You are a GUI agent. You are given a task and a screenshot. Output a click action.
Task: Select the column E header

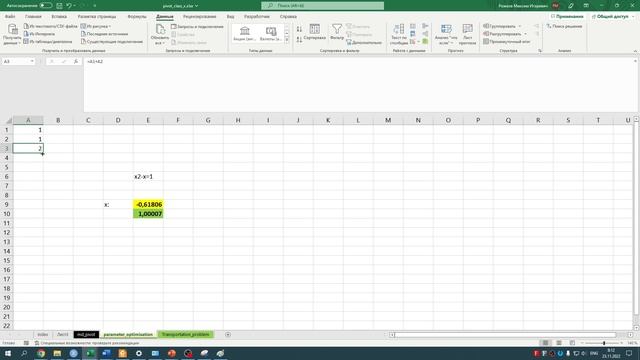[148, 120]
